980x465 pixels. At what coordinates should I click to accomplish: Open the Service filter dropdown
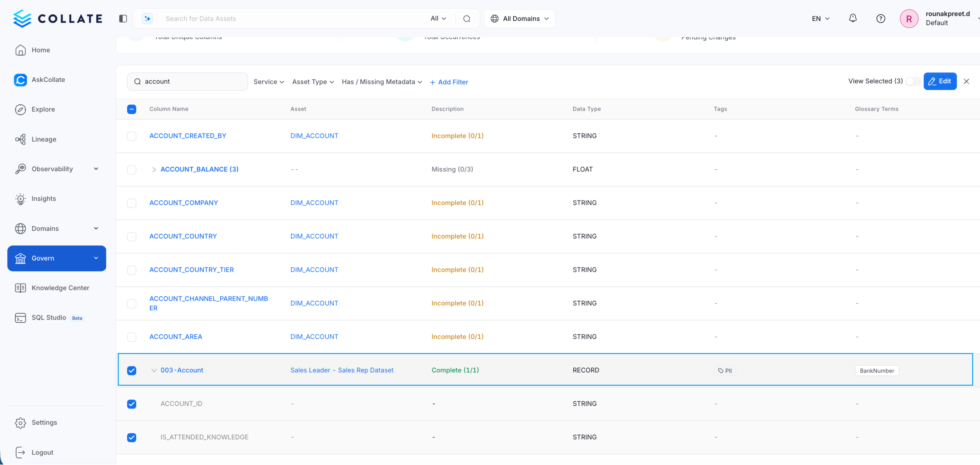click(269, 82)
